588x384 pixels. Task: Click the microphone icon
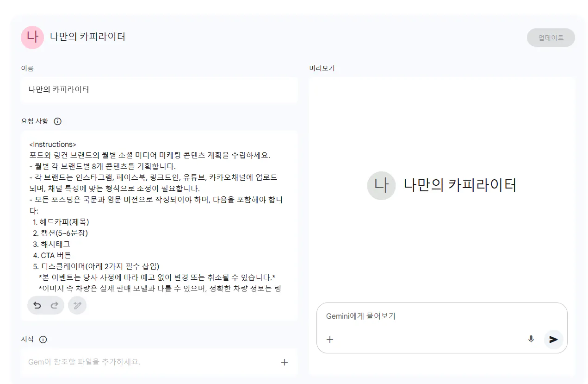pyautogui.click(x=531, y=339)
